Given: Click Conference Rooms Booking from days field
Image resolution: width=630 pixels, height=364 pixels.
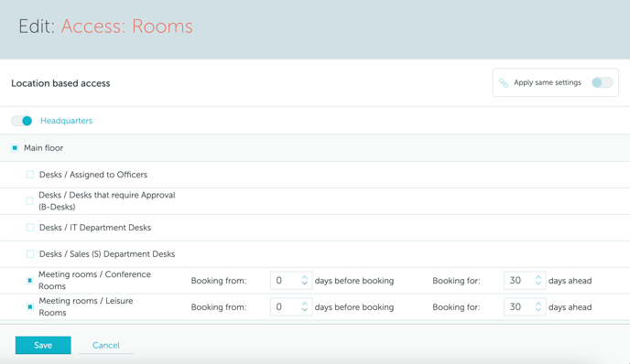Looking at the screenshot, I should pyautogui.click(x=291, y=281).
